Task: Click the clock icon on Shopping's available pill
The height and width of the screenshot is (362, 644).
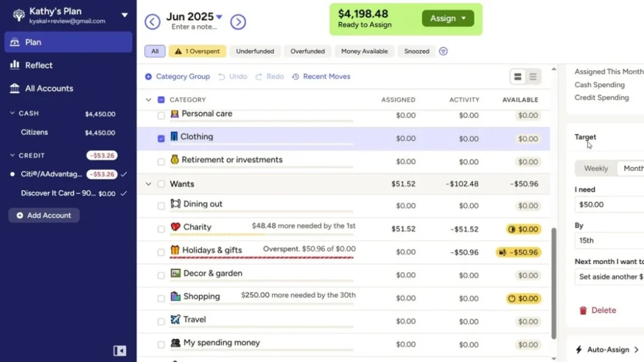Action: tap(511, 299)
